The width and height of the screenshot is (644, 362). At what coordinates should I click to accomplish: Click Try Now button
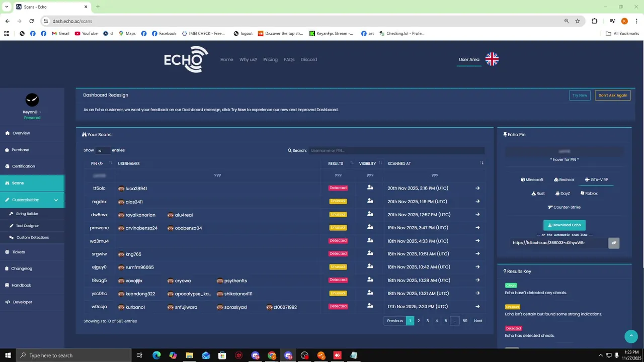click(580, 95)
